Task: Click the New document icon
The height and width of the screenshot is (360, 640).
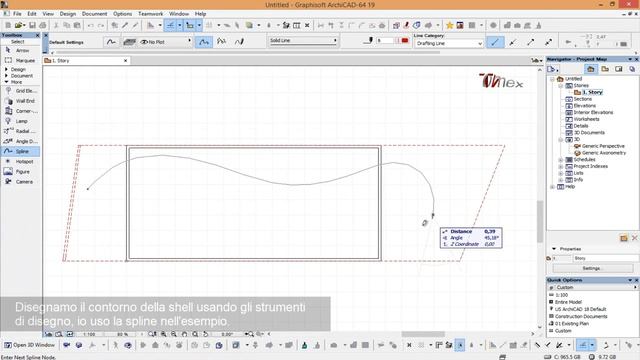Action: pos(8,25)
